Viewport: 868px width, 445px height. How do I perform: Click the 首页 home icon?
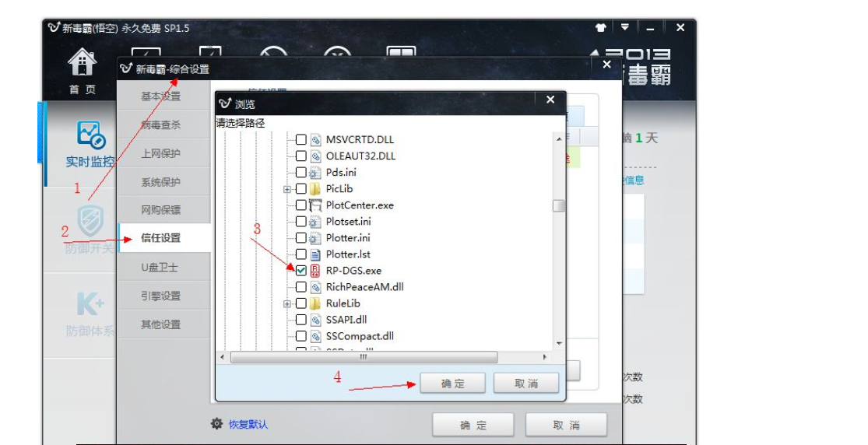pyautogui.click(x=82, y=62)
